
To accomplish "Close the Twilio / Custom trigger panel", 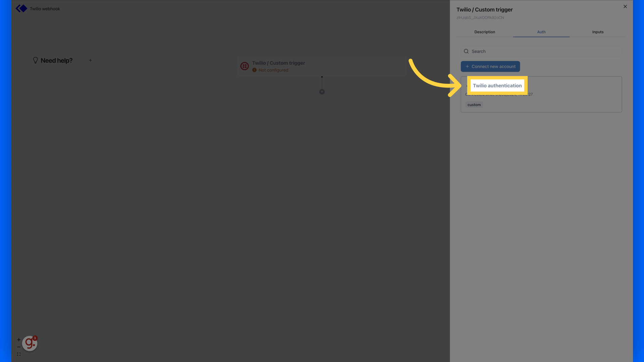I will tap(625, 6).
